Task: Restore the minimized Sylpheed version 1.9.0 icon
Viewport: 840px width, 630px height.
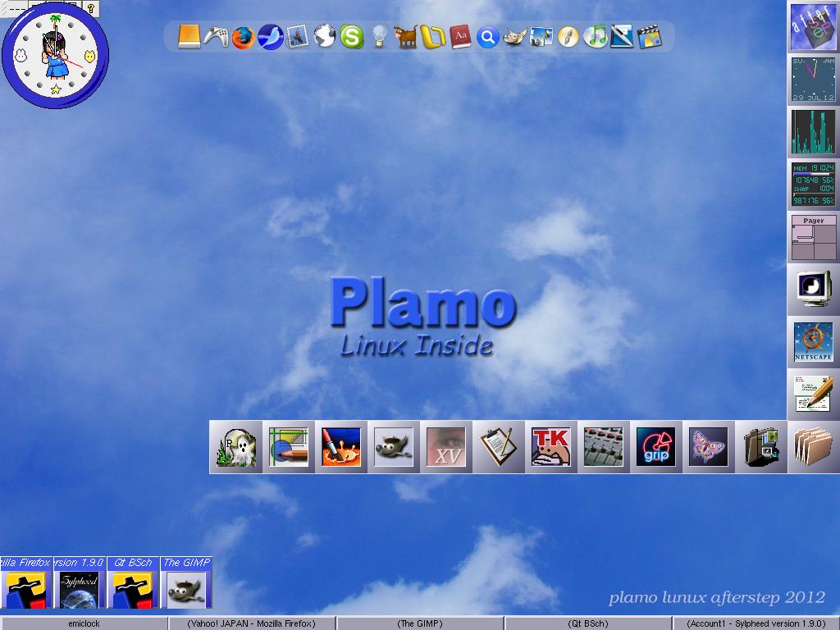Action: click(x=79, y=584)
